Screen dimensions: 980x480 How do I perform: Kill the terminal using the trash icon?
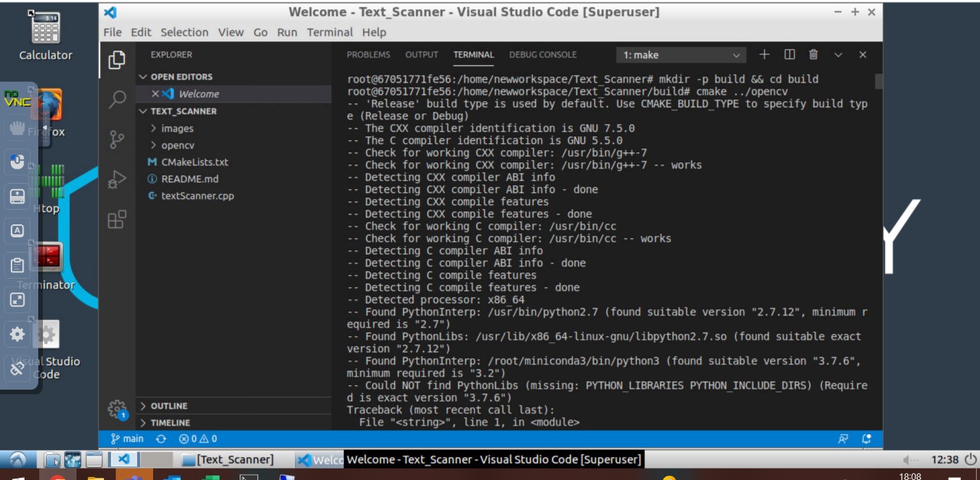pos(813,54)
